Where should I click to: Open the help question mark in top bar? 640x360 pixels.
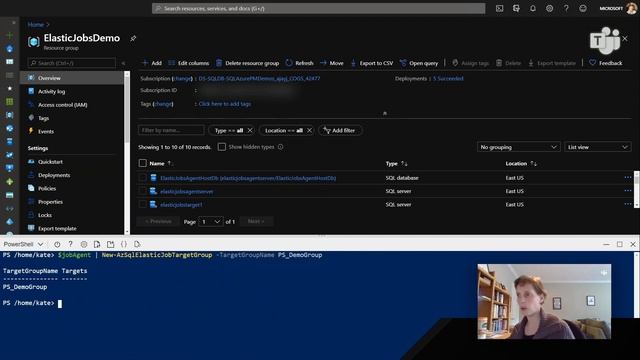pos(566,8)
